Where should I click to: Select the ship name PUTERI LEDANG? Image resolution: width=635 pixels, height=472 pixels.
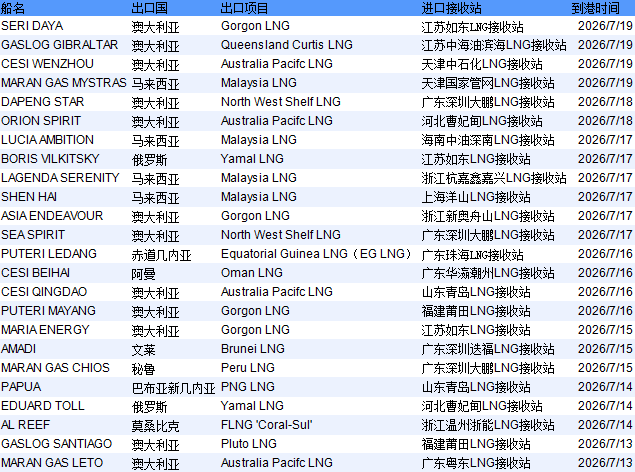point(49,254)
